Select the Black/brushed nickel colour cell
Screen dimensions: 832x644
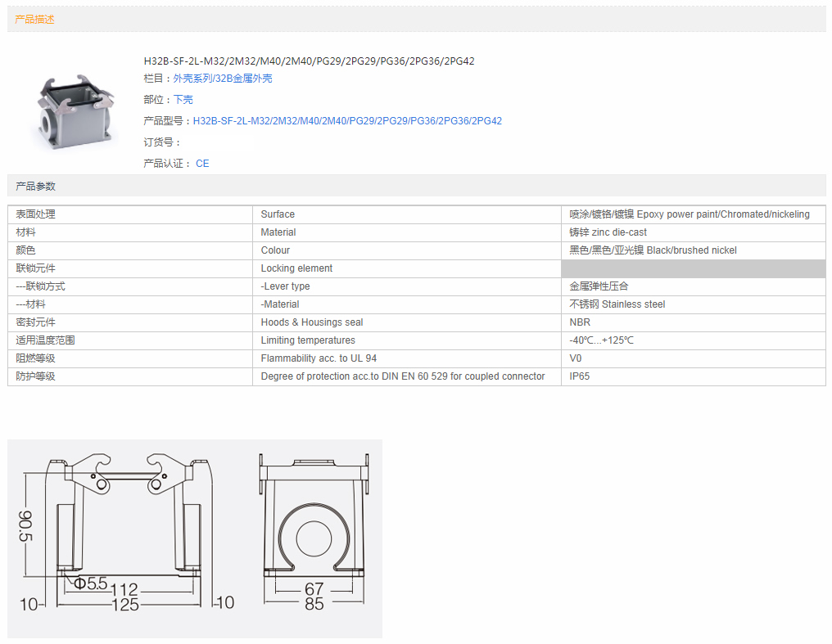tap(653, 250)
